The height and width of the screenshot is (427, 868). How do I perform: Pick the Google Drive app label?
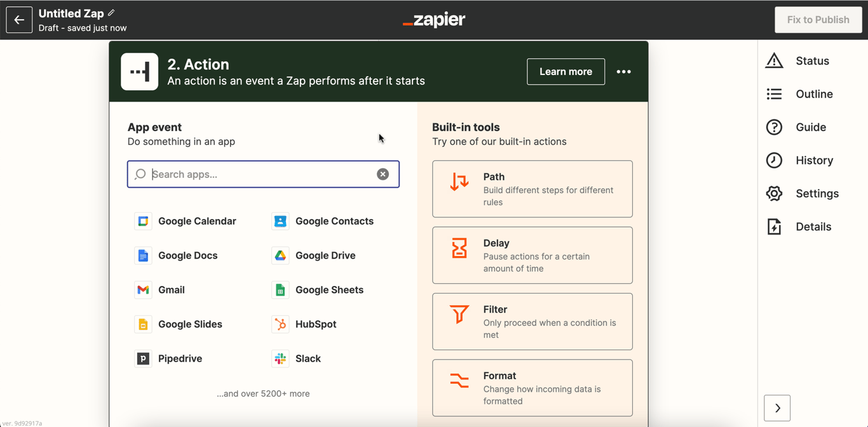click(325, 255)
